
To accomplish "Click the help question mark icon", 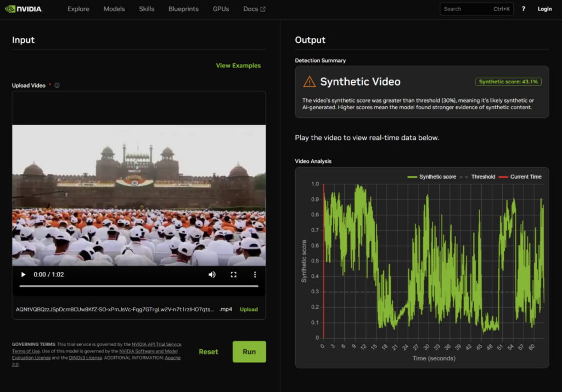I will [523, 9].
